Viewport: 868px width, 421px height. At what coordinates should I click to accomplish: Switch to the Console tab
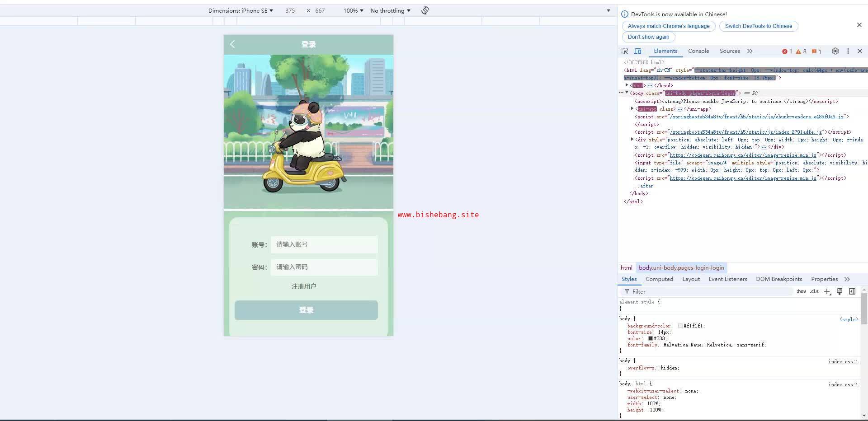click(x=698, y=51)
